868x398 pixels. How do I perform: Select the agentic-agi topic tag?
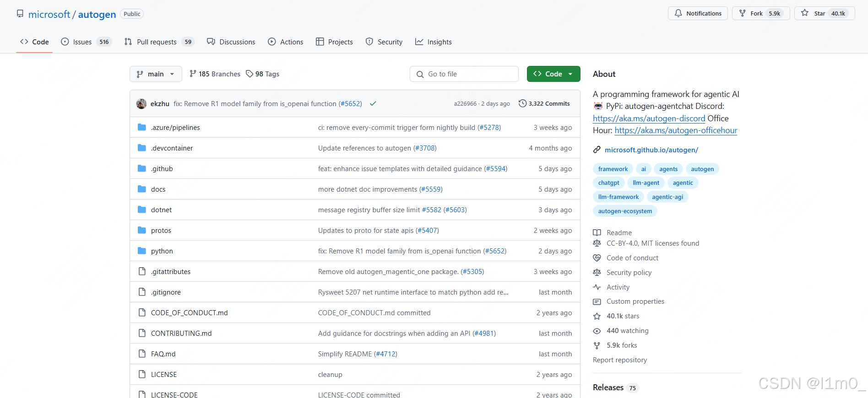coord(667,197)
